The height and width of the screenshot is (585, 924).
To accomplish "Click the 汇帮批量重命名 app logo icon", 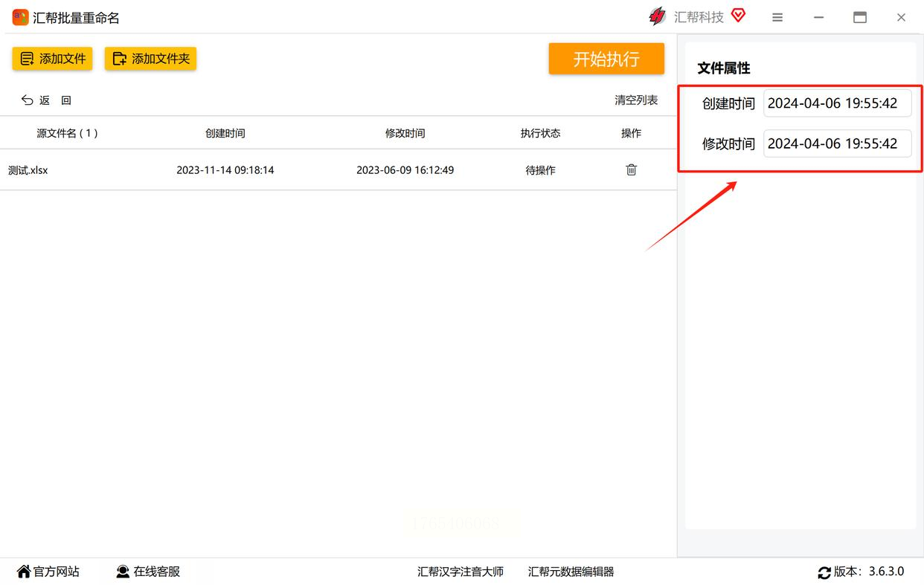I will (20, 17).
